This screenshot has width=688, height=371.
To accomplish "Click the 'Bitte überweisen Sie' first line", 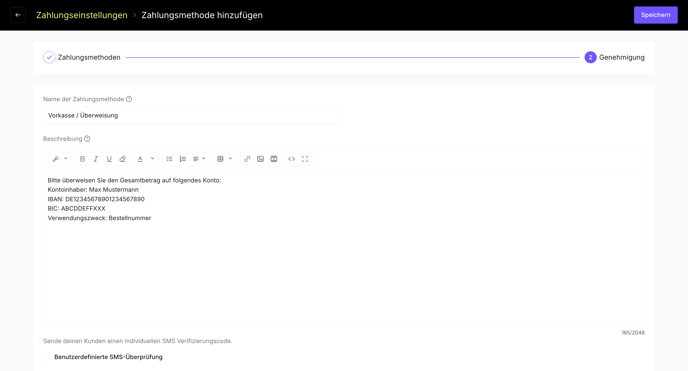I will coord(134,180).
